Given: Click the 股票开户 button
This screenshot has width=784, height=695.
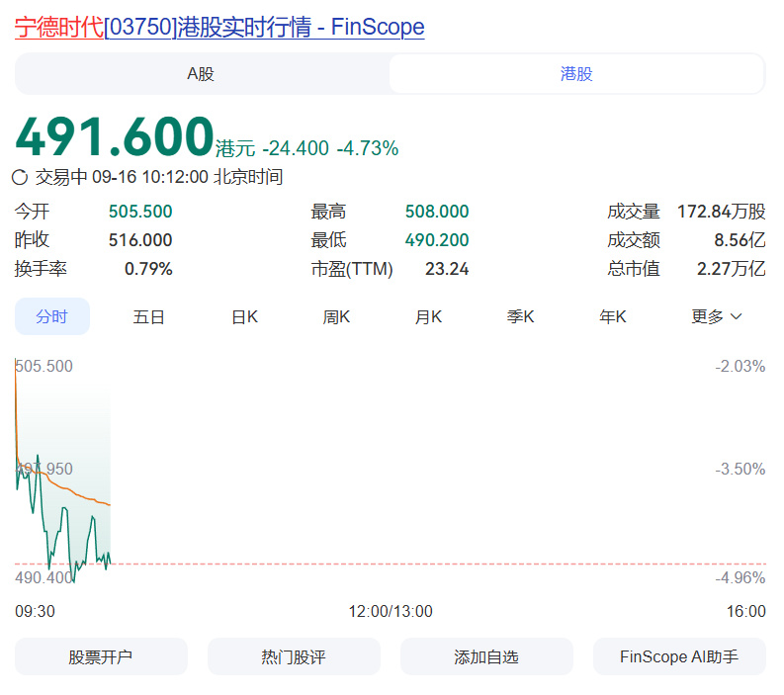Looking at the screenshot, I should [x=101, y=656].
